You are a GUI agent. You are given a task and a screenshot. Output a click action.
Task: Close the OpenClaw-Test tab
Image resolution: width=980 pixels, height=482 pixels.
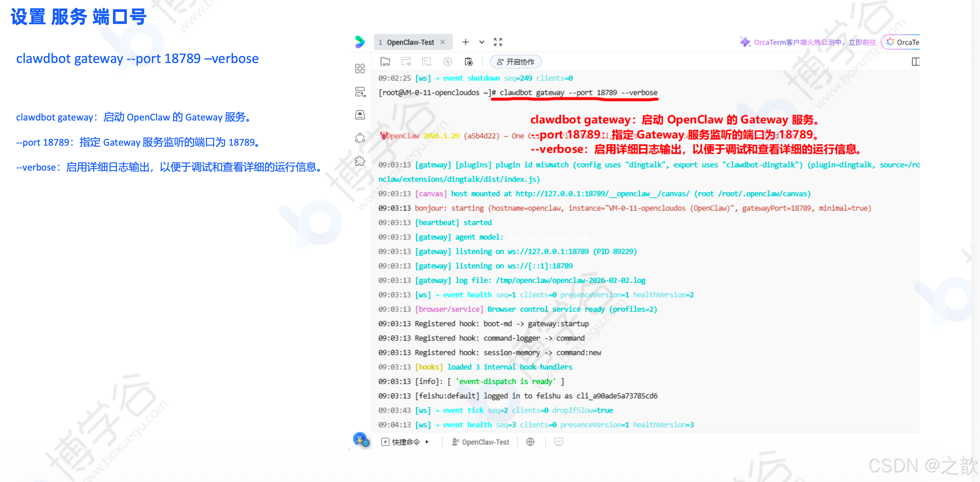442,42
